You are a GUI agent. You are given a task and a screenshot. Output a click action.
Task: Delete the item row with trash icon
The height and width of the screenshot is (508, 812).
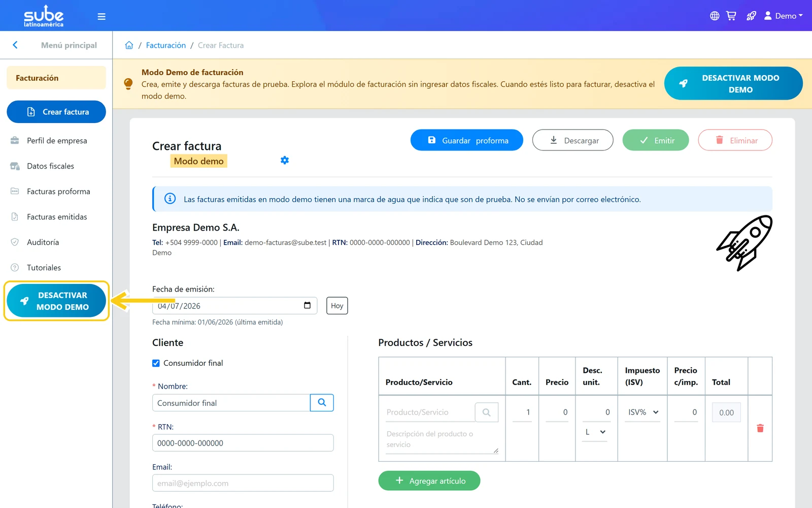pos(760,428)
